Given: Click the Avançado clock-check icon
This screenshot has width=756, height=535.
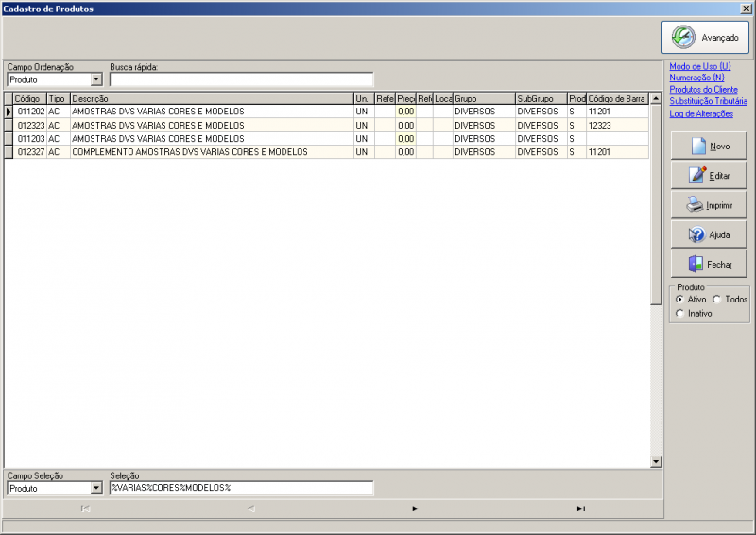Looking at the screenshot, I should tap(683, 37).
